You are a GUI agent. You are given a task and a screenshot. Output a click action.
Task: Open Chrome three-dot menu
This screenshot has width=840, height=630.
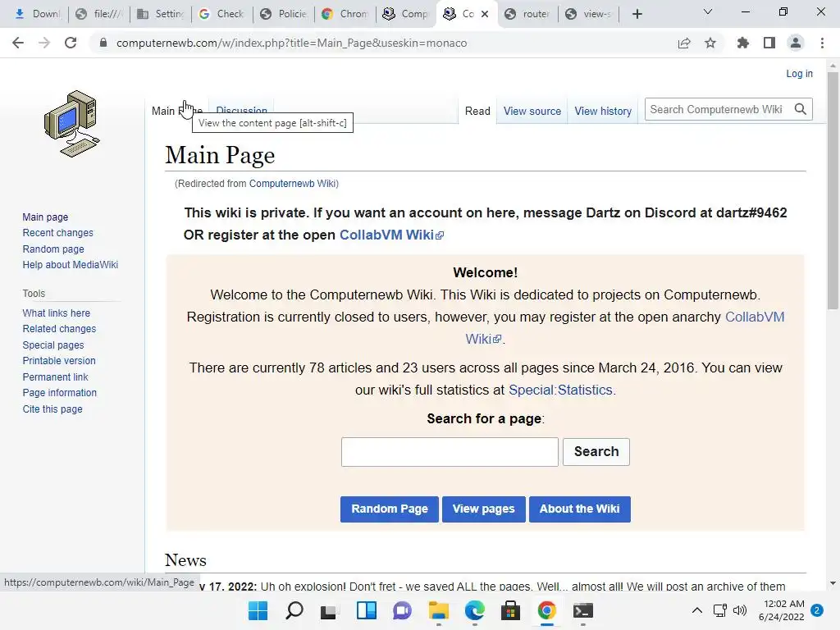pyautogui.click(x=822, y=43)
